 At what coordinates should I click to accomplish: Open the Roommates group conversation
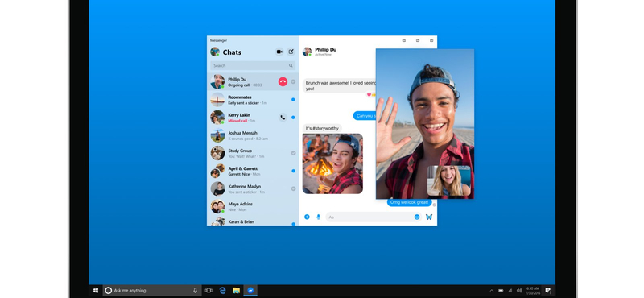coord(253,100)
